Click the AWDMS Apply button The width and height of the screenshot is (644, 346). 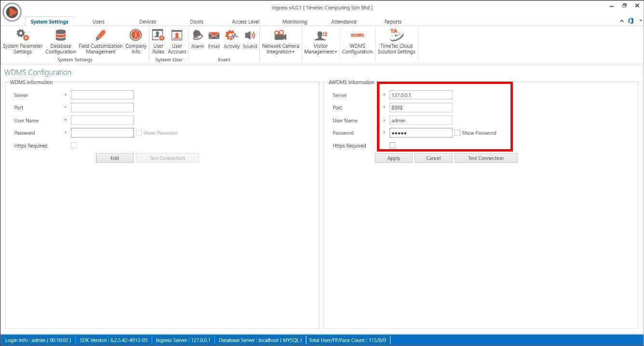click(394, 158)
